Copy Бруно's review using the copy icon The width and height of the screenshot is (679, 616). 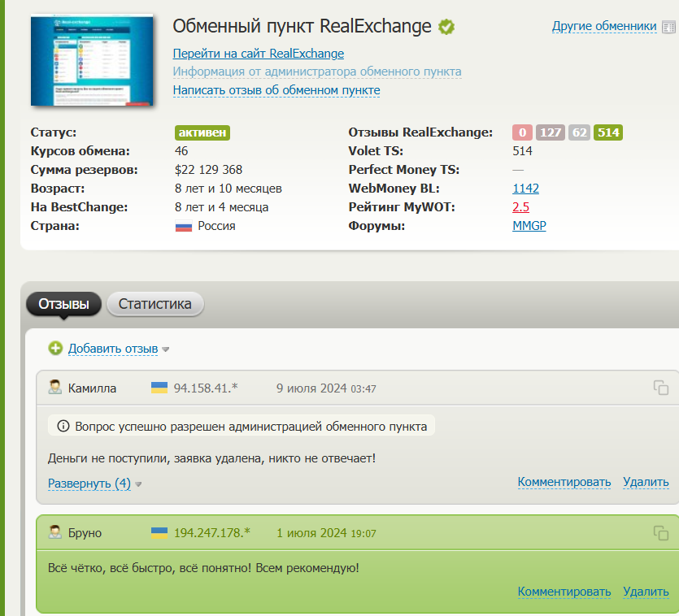coord(660,533)
